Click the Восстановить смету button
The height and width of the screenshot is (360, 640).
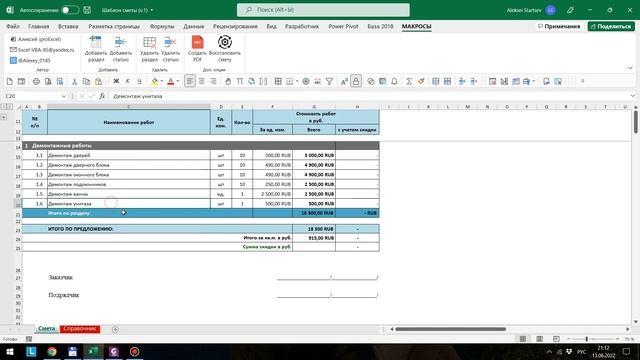click(224, 49)
